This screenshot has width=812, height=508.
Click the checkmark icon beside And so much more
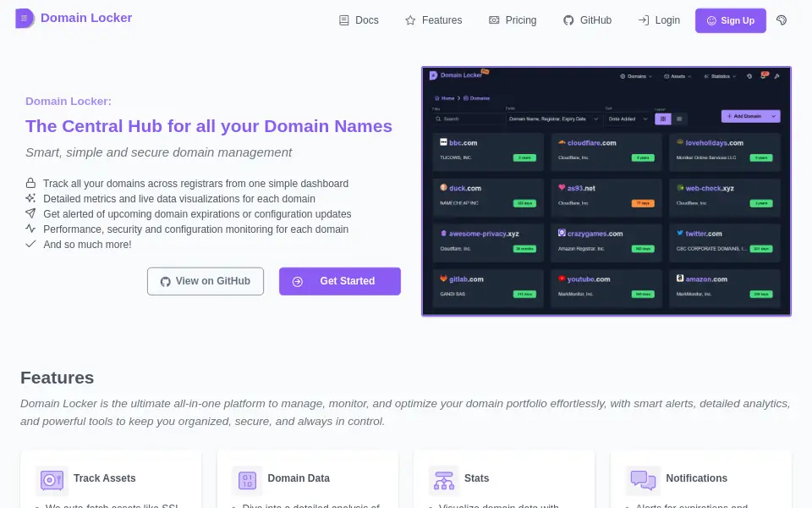[30, 244]
